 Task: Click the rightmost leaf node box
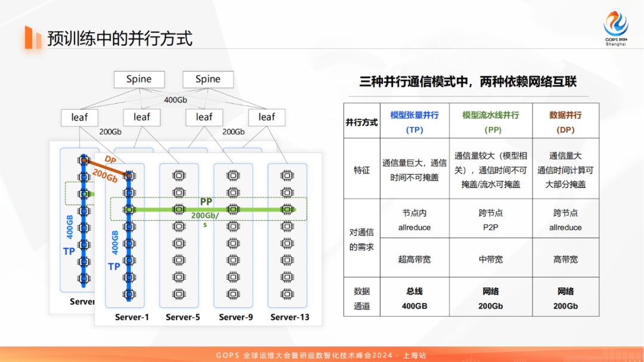click(x=267, y=117)
